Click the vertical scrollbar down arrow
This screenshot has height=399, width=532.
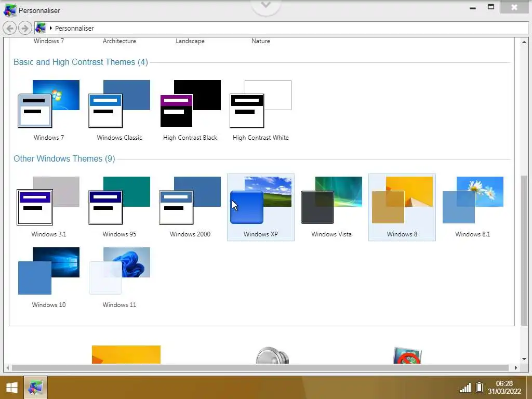524,358
